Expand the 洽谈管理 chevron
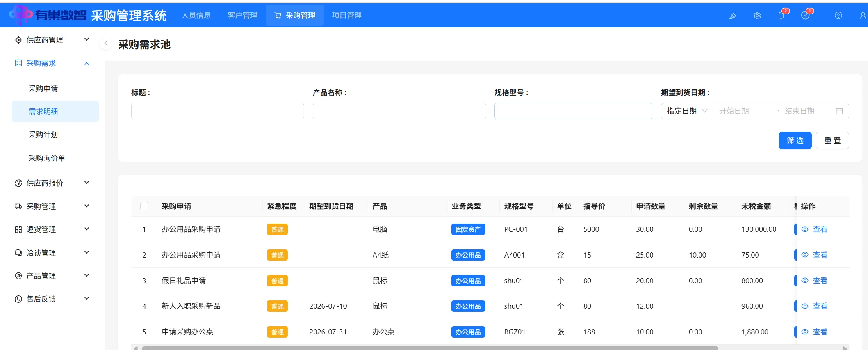Screen dimensions: 868x350 tap(87, 252)
